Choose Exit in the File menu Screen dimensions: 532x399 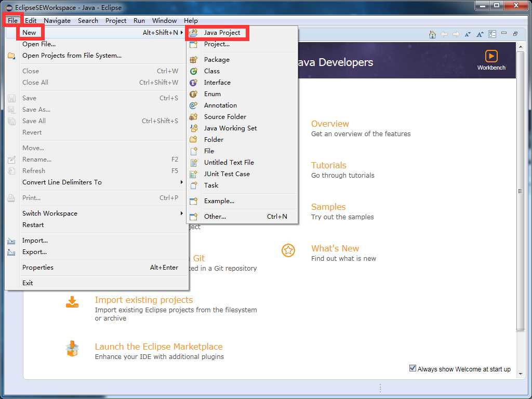coord(97,283)
